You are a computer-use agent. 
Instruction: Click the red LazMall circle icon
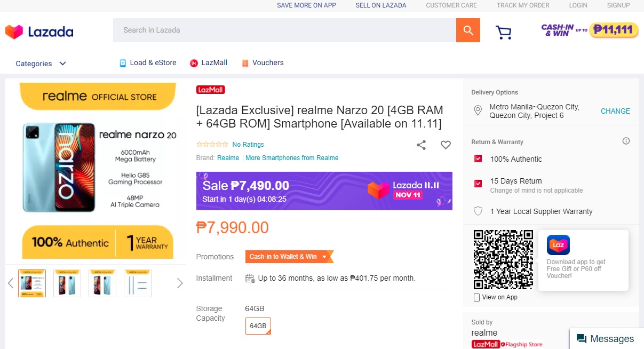tap(194, 63)
